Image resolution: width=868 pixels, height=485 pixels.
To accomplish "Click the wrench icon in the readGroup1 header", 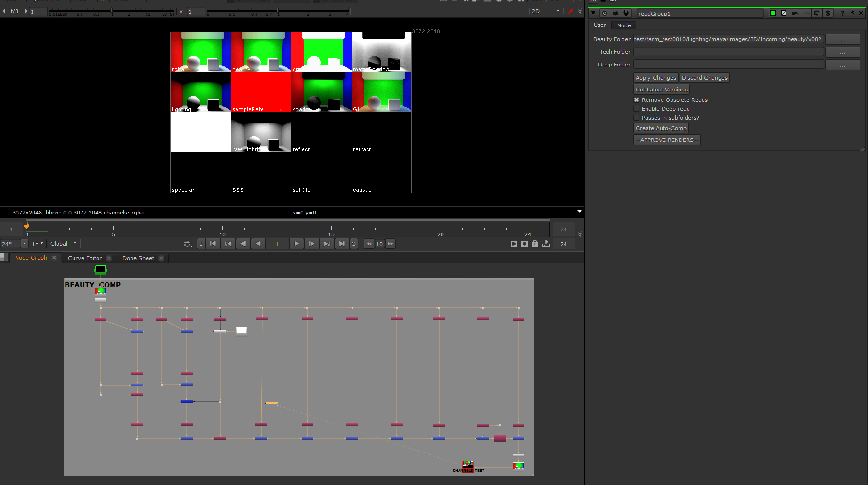I will tap(626, 13).
